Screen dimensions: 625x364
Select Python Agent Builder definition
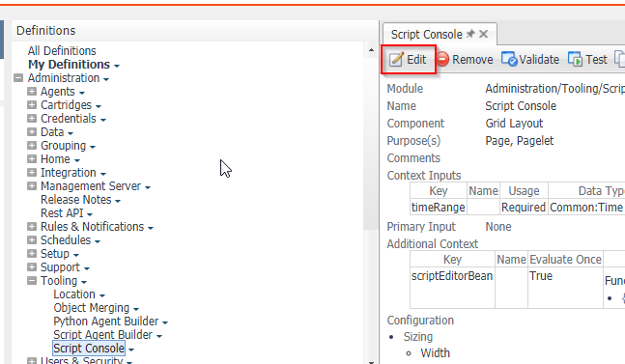coord(106,321)
